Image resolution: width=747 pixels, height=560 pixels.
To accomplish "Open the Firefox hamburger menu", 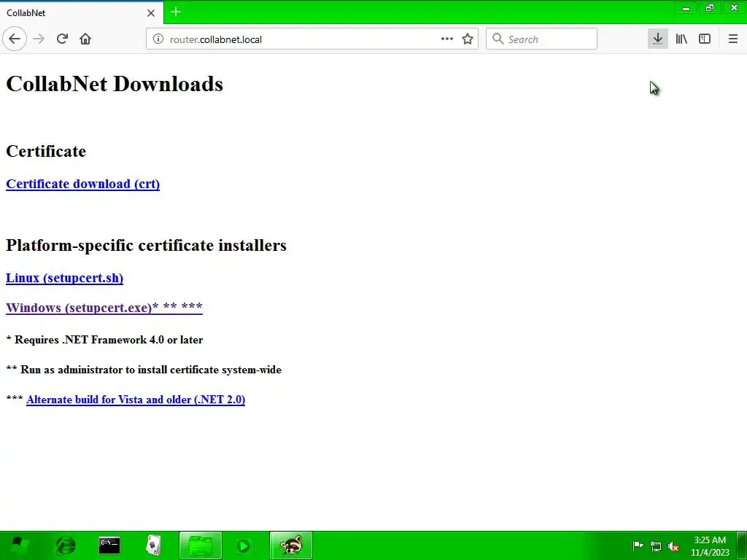I will point(732,39).
